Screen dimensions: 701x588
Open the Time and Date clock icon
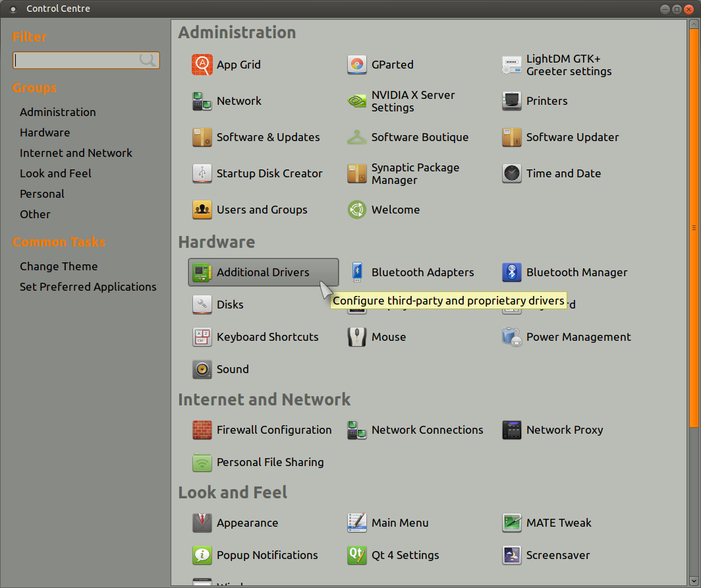point(511,173)
